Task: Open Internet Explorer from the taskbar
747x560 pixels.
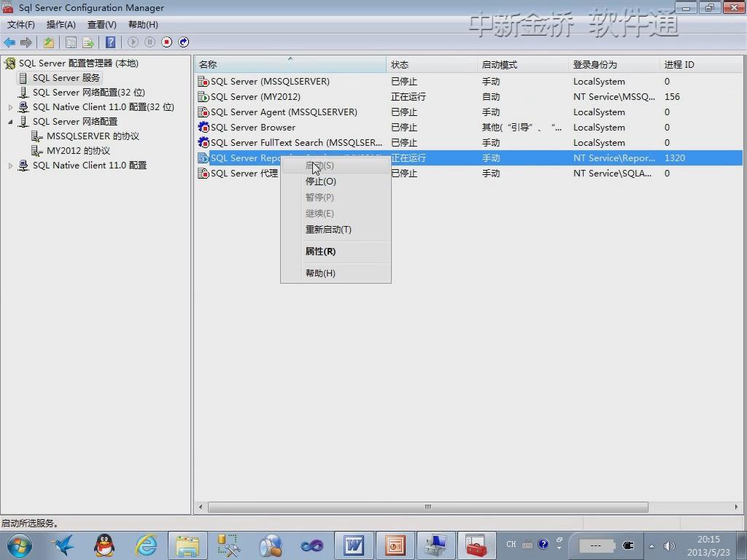Action: point(146,545)
